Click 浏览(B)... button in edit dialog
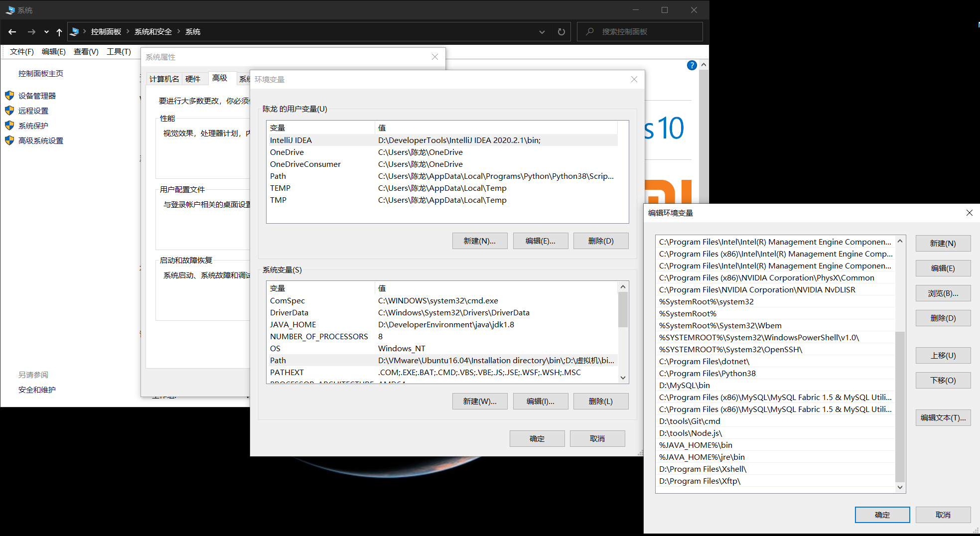The image size is (980, 536). coord(943,293)
